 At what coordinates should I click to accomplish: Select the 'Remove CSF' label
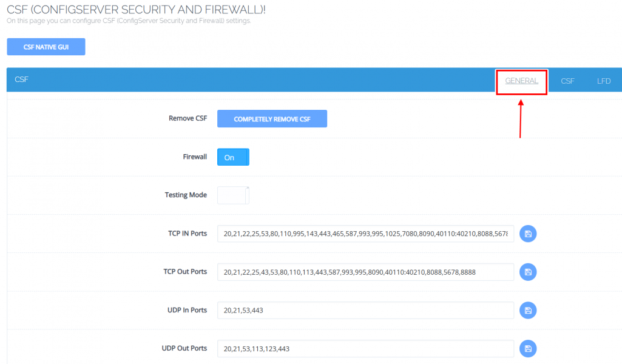(x=188, y=118)
